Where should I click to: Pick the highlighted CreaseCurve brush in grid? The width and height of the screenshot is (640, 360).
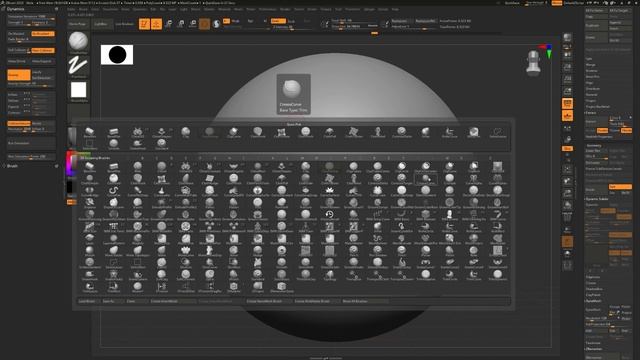(x=426, y=179)
